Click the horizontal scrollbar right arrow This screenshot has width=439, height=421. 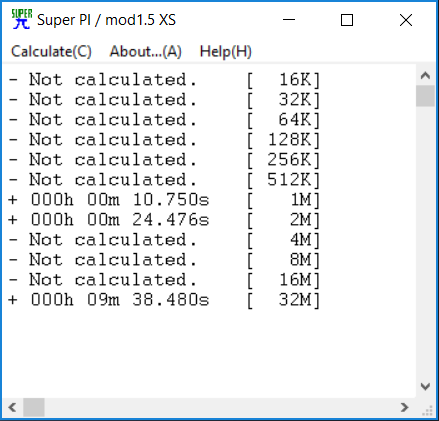pos(405,407)
